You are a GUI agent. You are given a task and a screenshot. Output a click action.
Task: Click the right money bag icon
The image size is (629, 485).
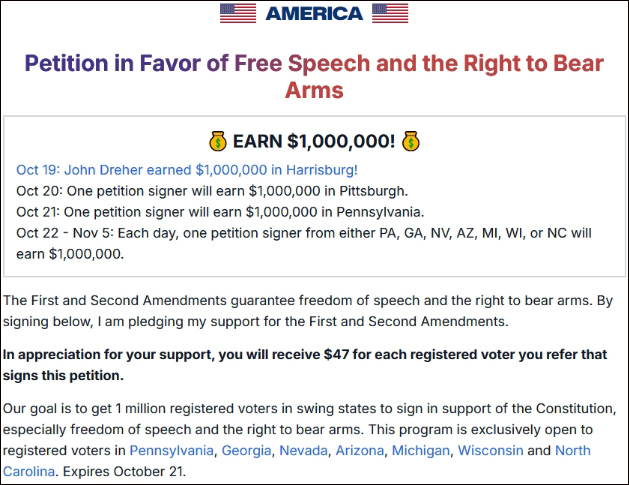[410, 142]
